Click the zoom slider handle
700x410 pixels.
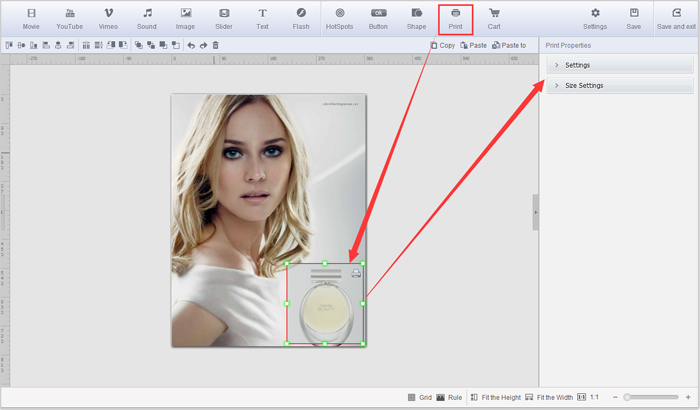627,397
